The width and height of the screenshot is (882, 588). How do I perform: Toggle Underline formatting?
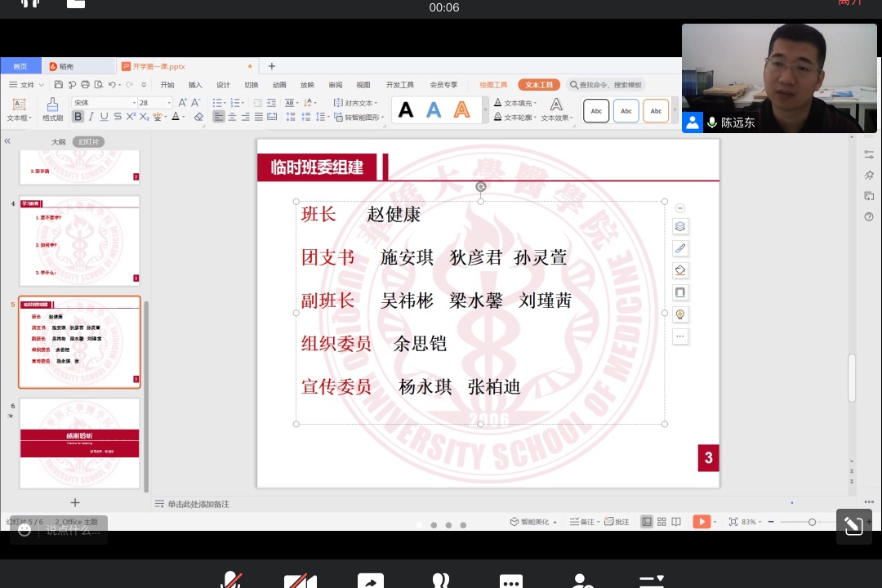pyautogui.click(x=105, y=117)
